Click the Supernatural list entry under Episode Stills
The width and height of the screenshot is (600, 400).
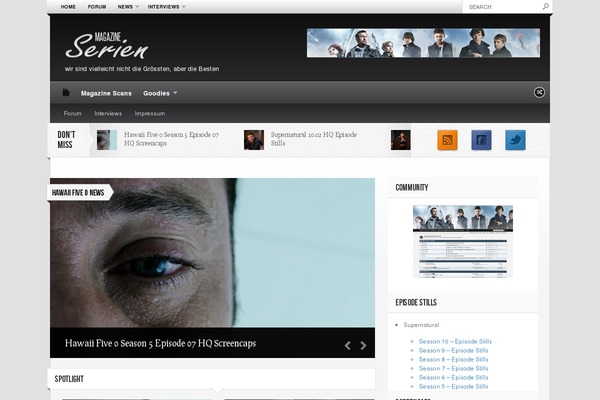421,325
